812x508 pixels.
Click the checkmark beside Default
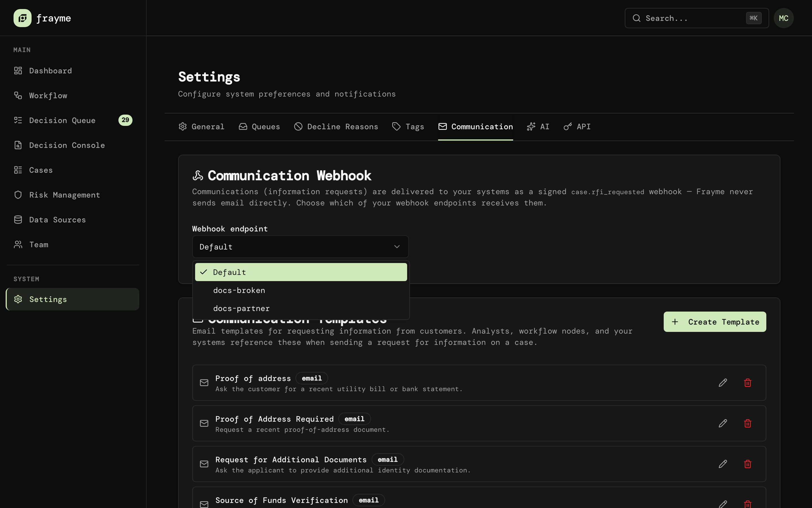point(204,272)
